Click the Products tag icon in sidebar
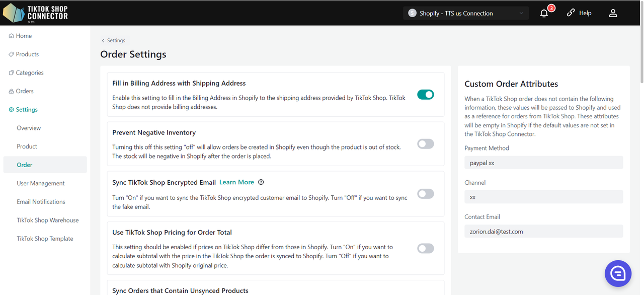The image size is (644, 295). tap(11, 54)
